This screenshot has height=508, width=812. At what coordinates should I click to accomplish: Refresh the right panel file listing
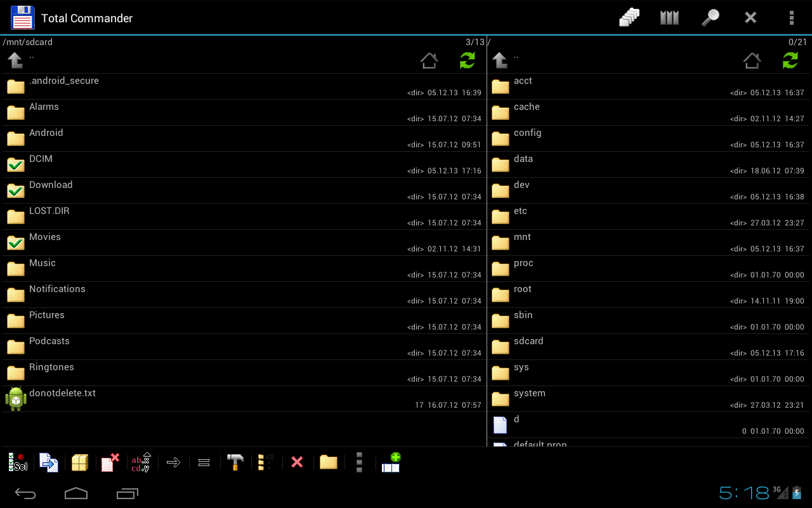pos(790,61)
